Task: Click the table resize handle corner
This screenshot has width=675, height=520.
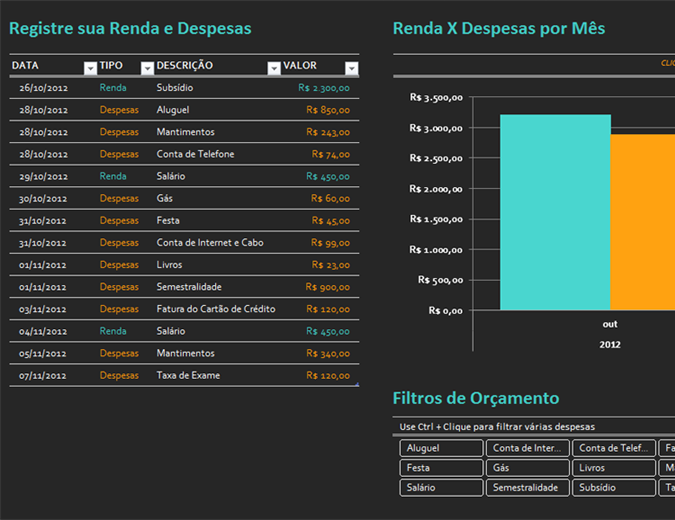Action: (357, 384)
